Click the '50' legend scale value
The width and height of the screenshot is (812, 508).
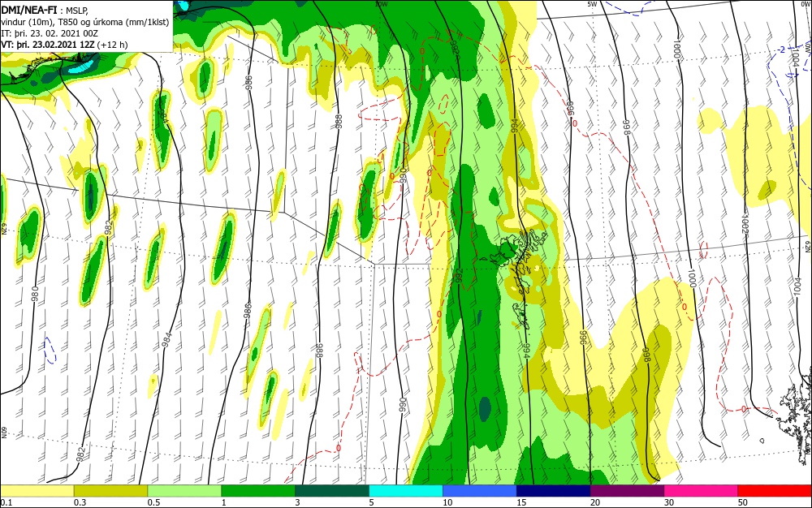point(743,502)
